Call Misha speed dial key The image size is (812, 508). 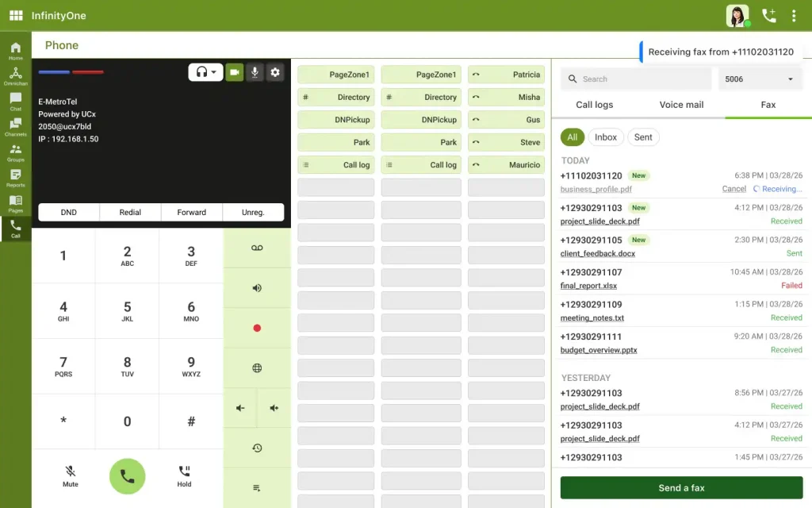tap(506, 97)
